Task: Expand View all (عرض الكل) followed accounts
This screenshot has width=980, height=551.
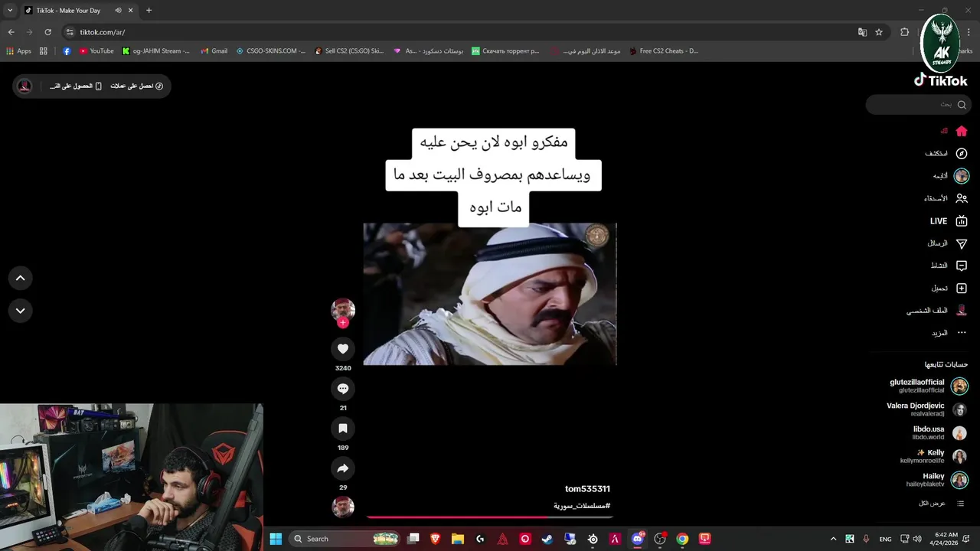Action: (941, 503)
